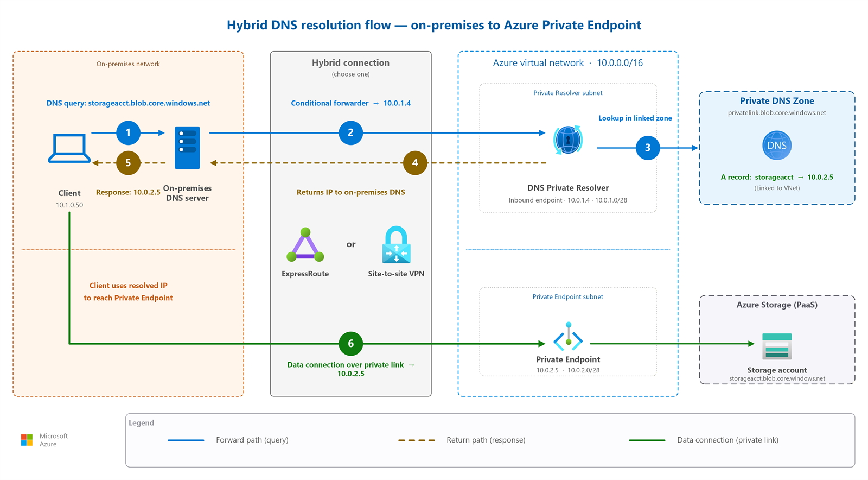The width and height of the screenshot is (868, 480).
Task: Click the green data connection legend line
Action: (x=647, y=440)
